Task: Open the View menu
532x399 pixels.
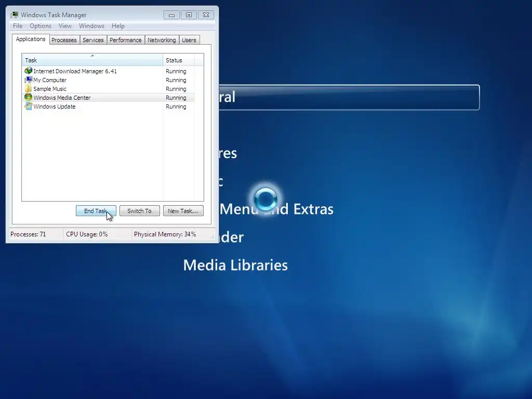Action: click(65, 26)
